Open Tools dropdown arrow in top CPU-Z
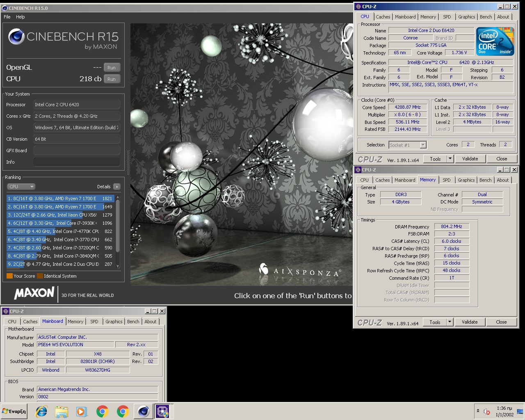 450,159
